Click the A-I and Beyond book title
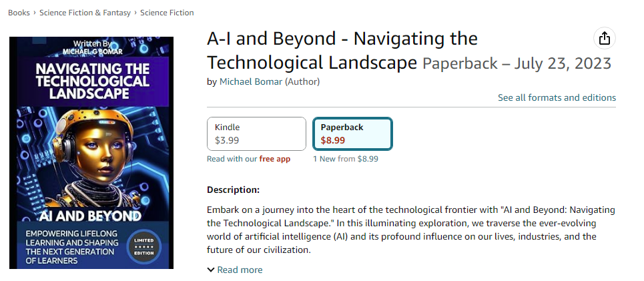 [x=342, y=50]
